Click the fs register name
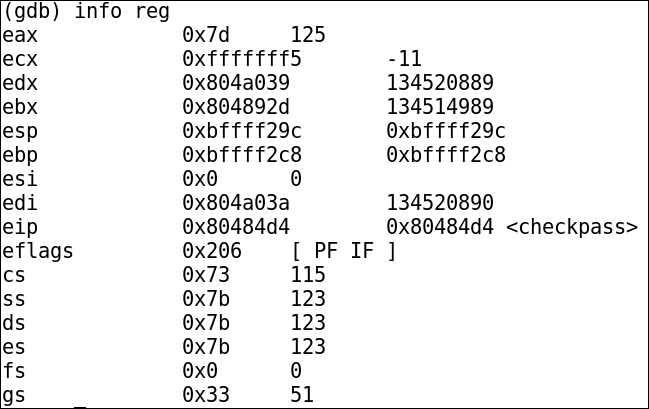The image size is (649, 409). coord(14,371)
